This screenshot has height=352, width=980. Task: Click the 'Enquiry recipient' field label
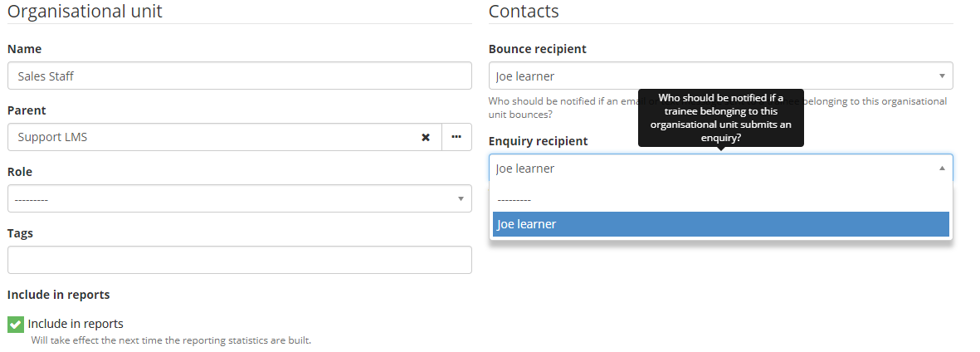(538, 141)
